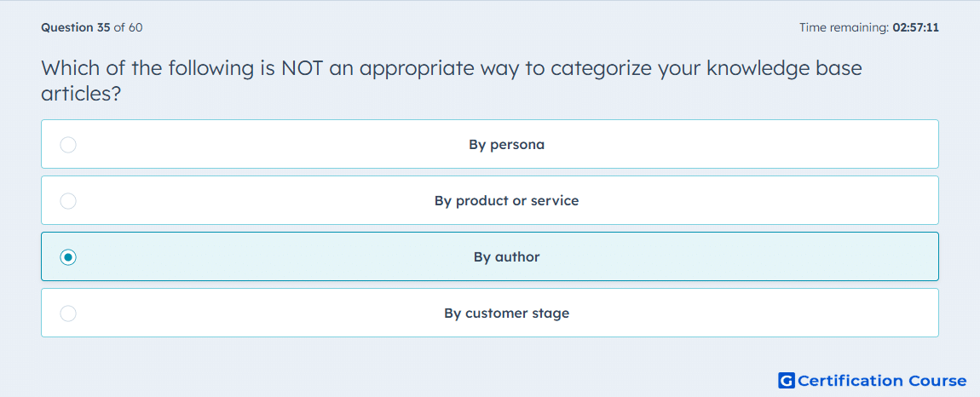980x397 pixels.
Task: Click the selected "By author" radio button
Action: 68,257
